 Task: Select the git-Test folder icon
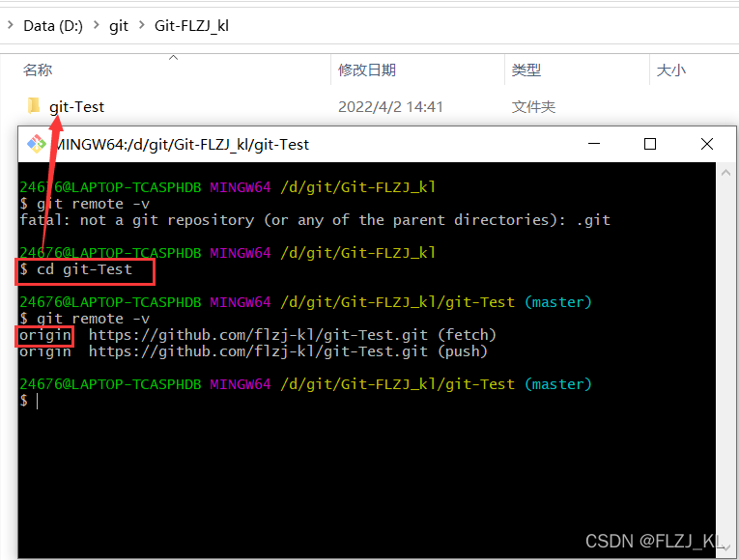click(x=34, y=106)
